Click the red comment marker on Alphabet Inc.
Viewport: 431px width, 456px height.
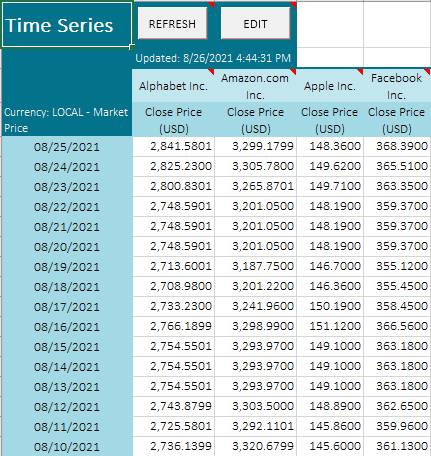(211, 71)
